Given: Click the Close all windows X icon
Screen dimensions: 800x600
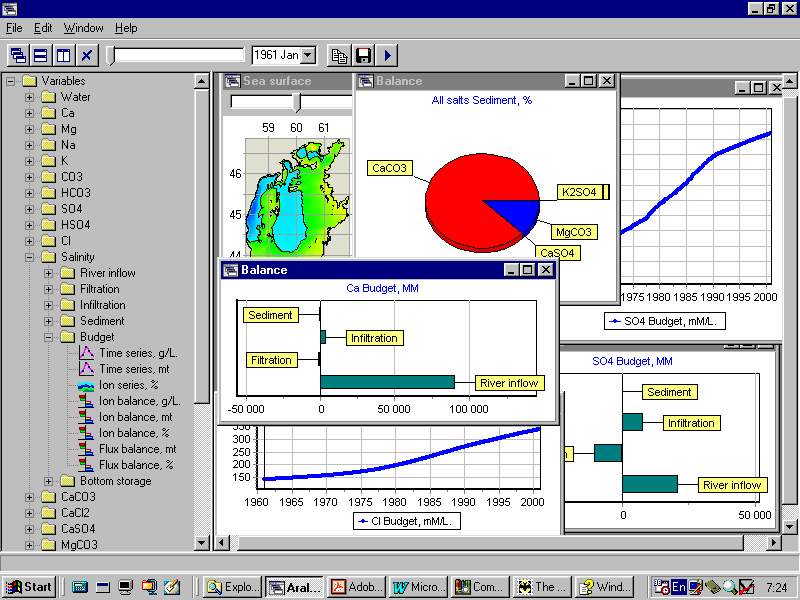Looking at the screenshot, I should [x=87, y=55].
